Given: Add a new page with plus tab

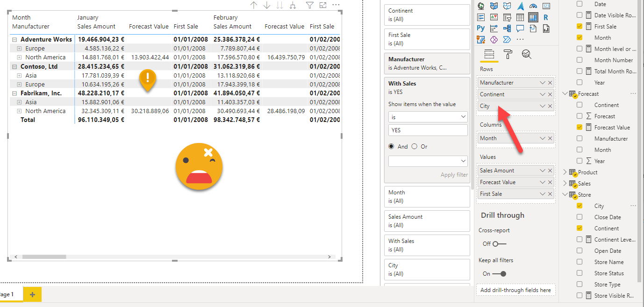Looking at the screenshot, I should point(32,294).
